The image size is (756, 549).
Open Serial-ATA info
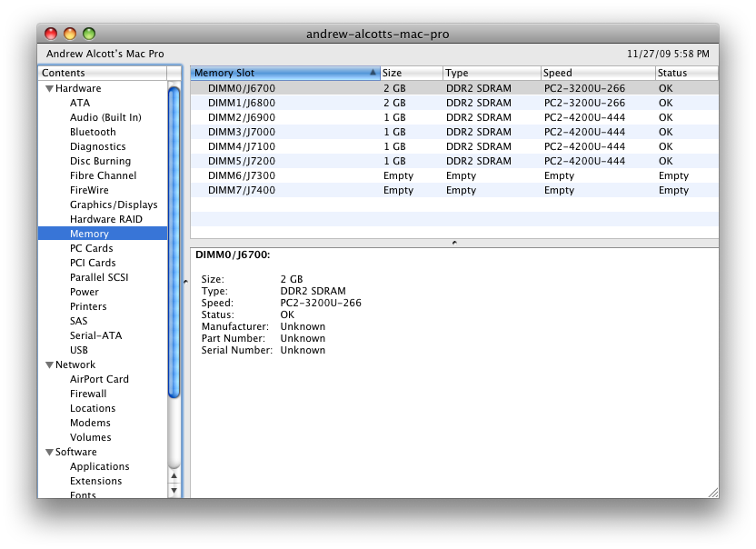(96, 335)
